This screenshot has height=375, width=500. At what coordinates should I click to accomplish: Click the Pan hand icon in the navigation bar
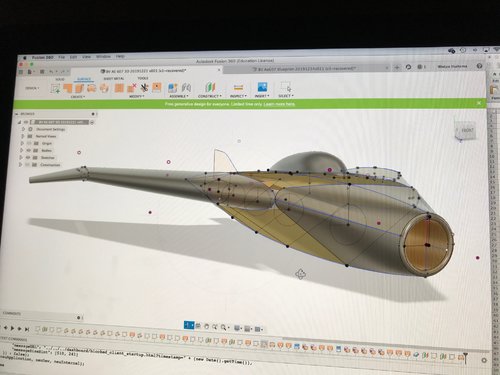[x=207, y=327]
